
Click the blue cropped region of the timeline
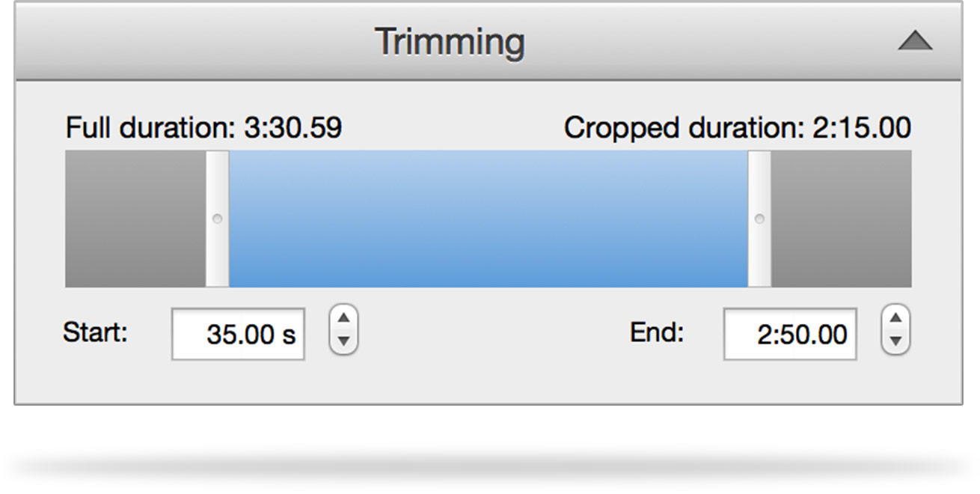(486, 219)
